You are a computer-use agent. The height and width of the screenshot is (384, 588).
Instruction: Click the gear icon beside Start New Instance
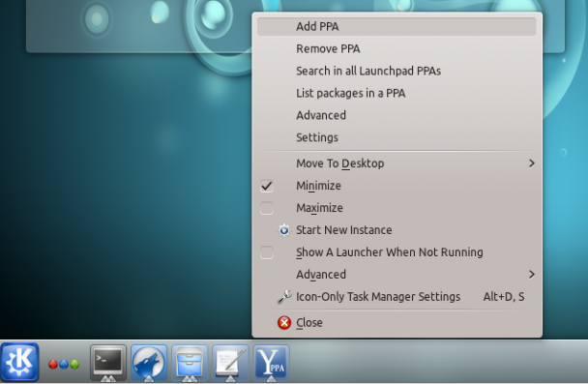click(x=284, y=230)
